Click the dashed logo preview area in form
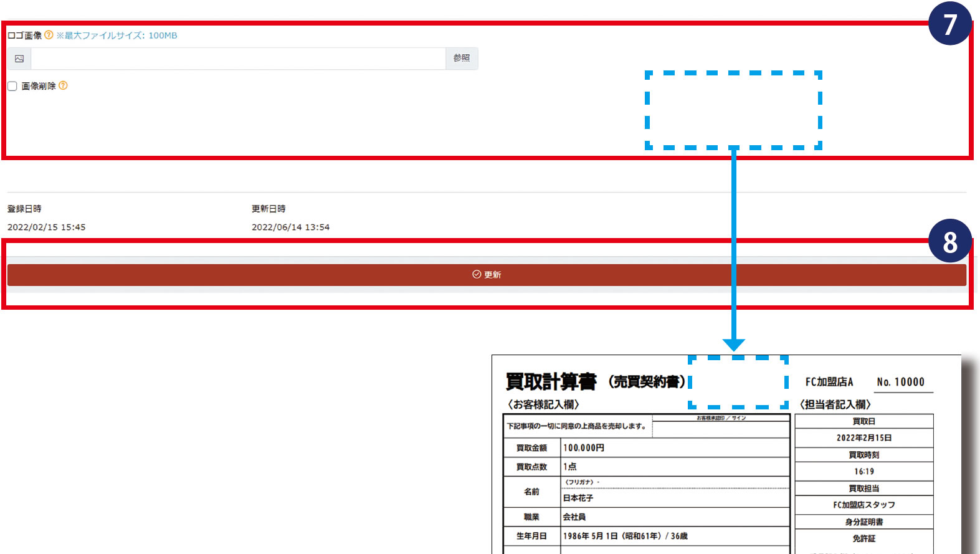 [733, 110]
